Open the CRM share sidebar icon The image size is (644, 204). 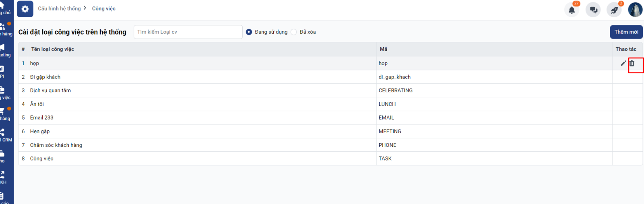click(x=3, y=132)
